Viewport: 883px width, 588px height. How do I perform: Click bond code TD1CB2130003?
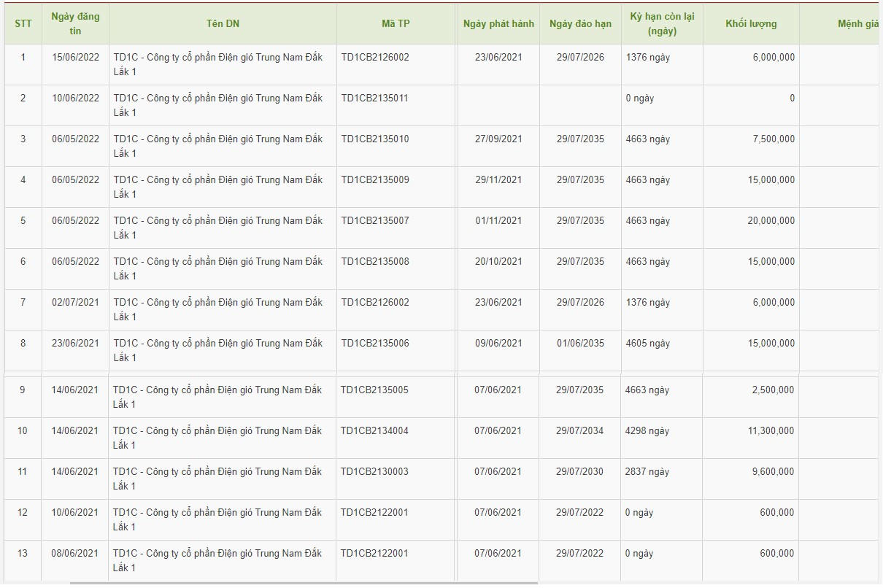[x=374, y=472]
